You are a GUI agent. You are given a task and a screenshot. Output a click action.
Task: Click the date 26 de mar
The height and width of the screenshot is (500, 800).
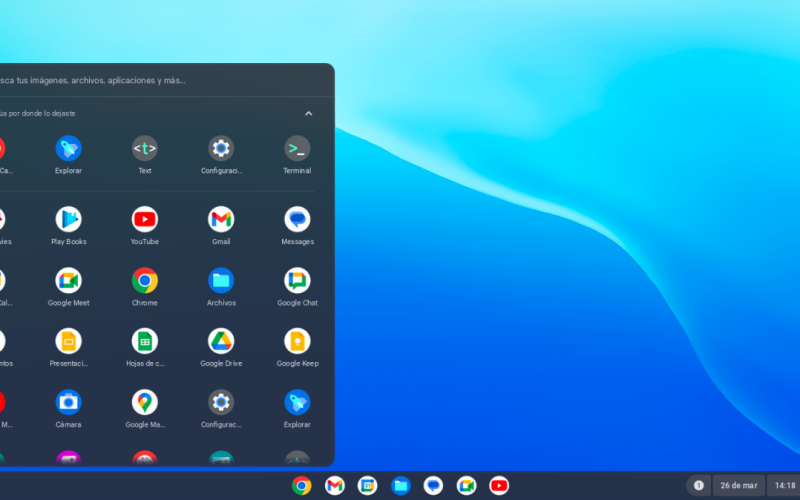pos(738,486)
